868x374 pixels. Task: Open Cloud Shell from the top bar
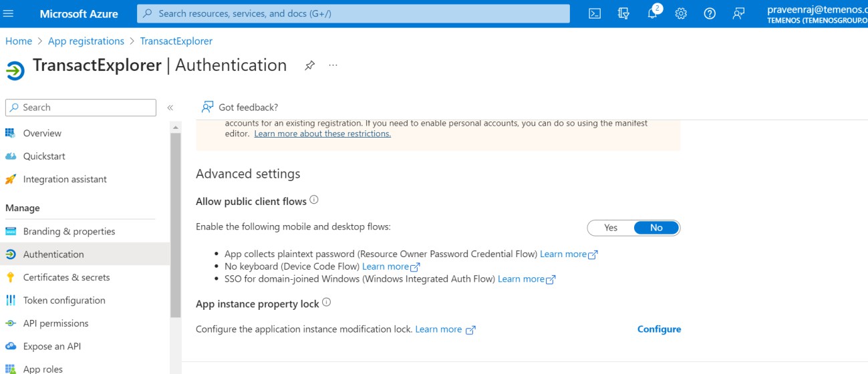(594, 13)
